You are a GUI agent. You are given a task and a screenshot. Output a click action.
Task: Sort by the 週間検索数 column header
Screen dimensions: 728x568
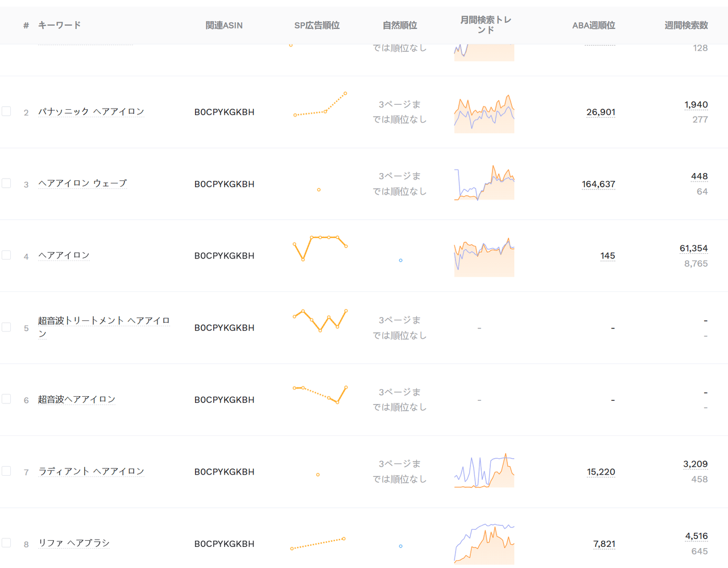click(686, 25)
